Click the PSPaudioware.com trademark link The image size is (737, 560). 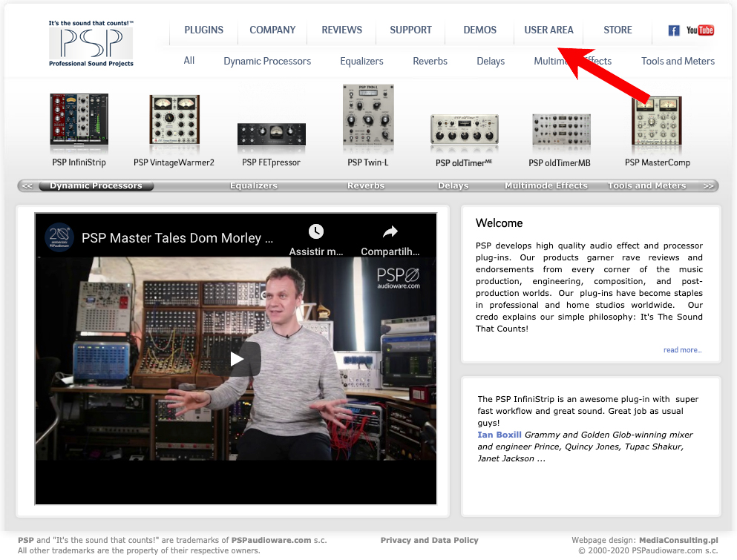[271, 540]
